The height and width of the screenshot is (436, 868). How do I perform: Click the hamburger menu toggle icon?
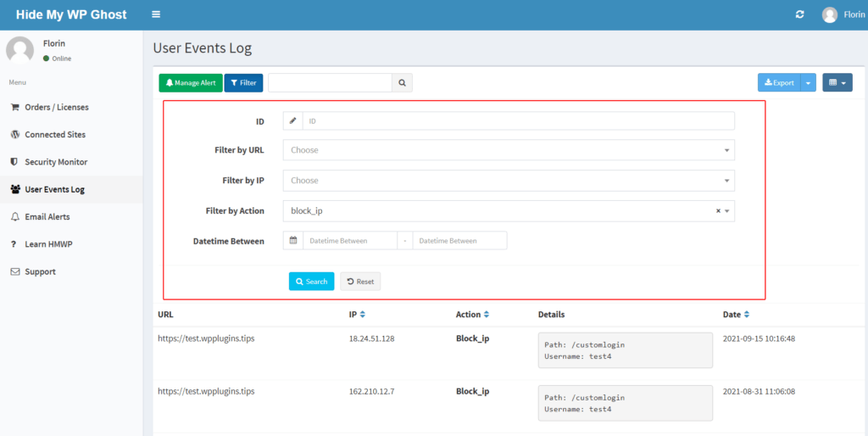(156, 14)
